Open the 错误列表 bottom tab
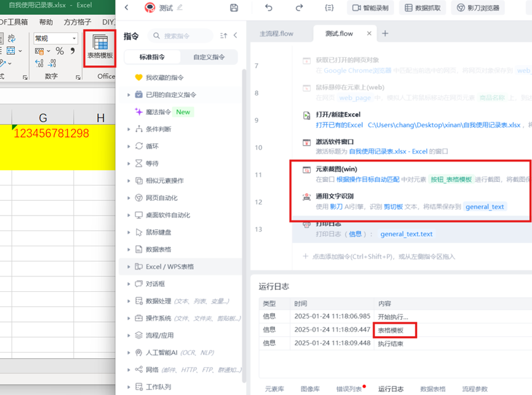 pos(349,389)
